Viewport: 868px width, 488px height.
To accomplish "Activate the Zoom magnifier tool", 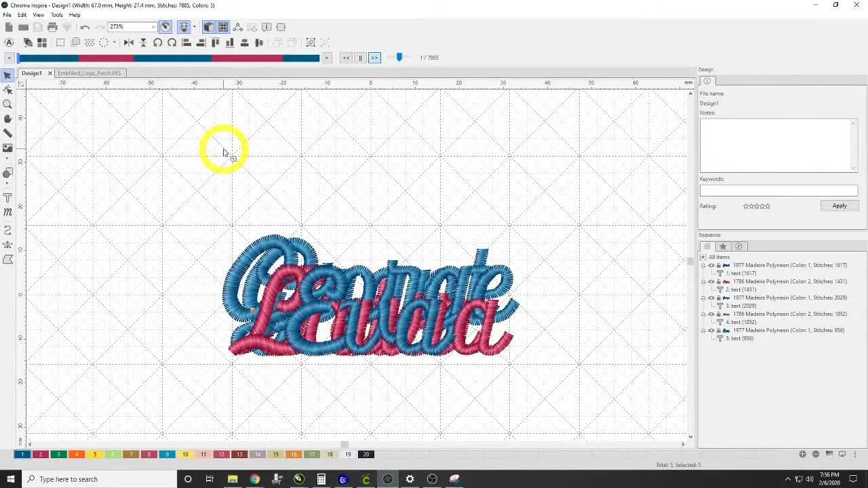I will (x=7, y=104).
